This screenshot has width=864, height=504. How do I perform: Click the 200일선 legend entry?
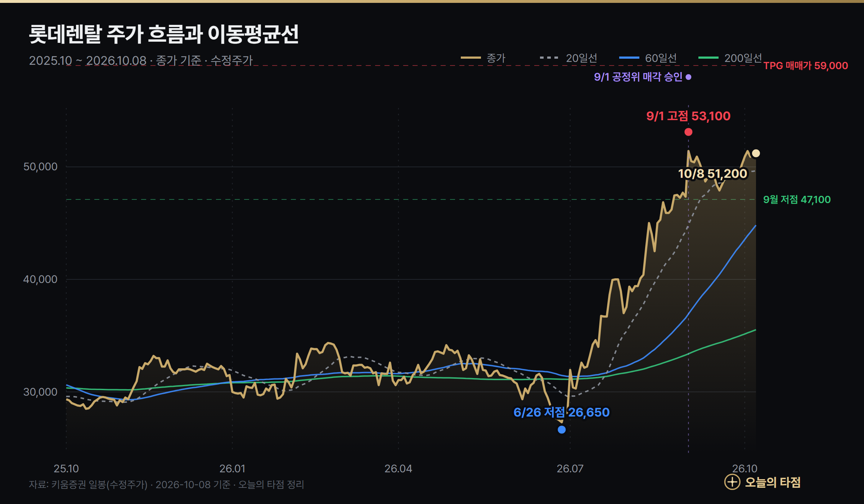(x=730, y=58)
